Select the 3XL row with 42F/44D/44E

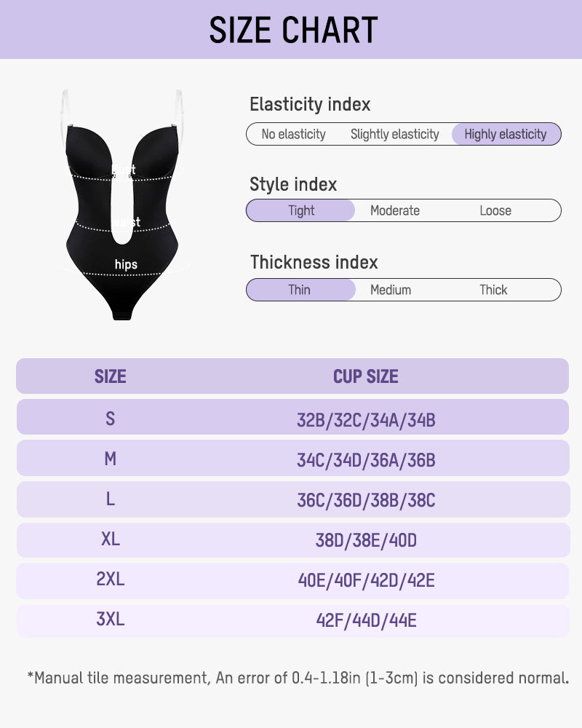pos(366,621)
